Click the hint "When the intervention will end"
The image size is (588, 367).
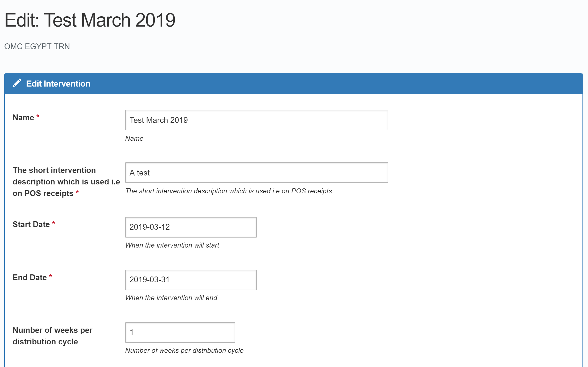(171, 298)
